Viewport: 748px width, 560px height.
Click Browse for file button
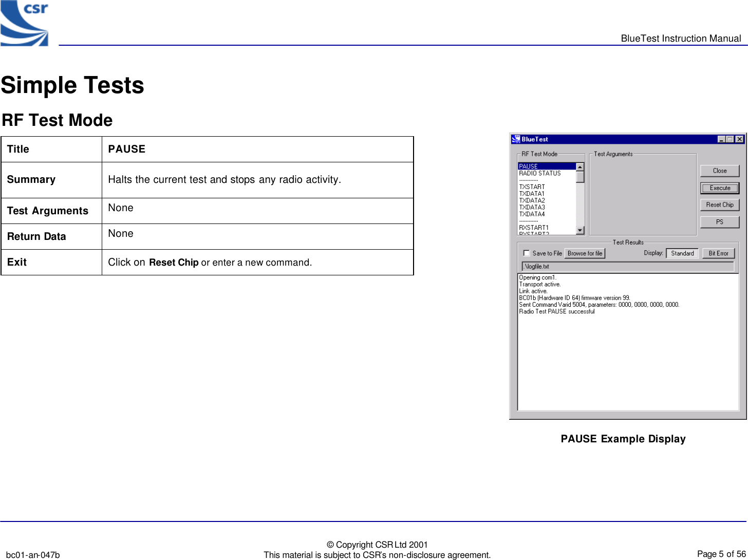point(585,253)
